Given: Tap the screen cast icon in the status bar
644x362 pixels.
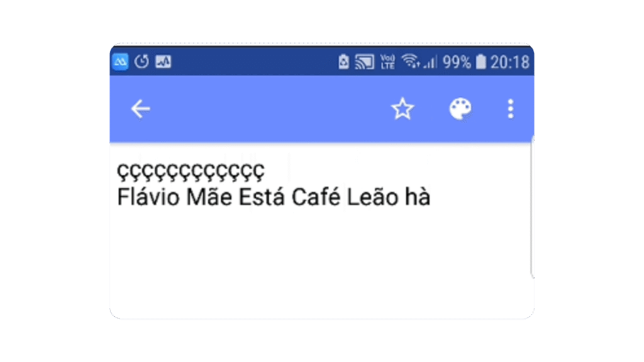Looking at the screenshot, I should click(x=365, y=62).
